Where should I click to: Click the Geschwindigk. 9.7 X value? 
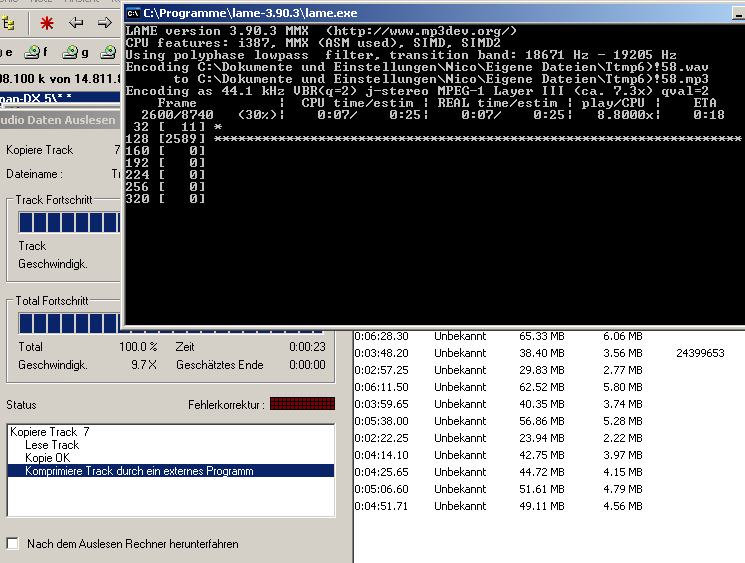coord(143,365)
